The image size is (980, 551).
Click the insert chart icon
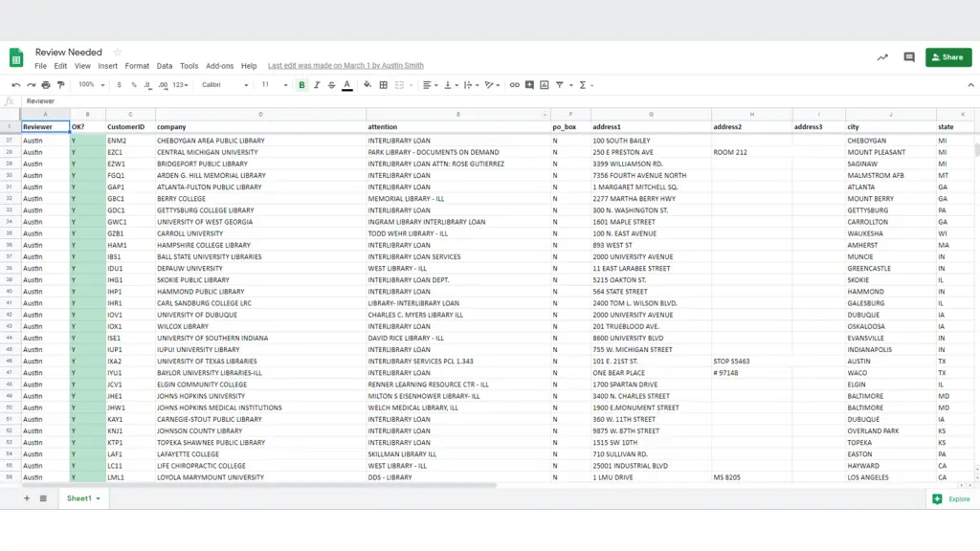545,85
